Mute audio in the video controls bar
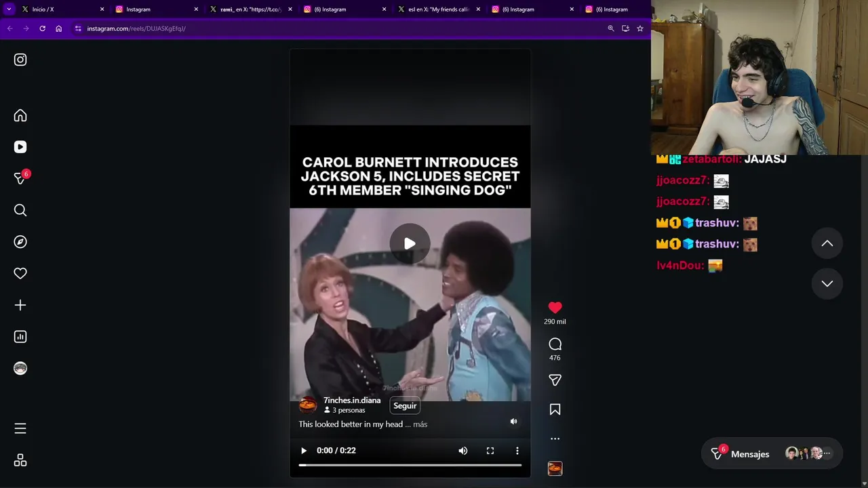868x488 pixels. click(x=462, y=451)
